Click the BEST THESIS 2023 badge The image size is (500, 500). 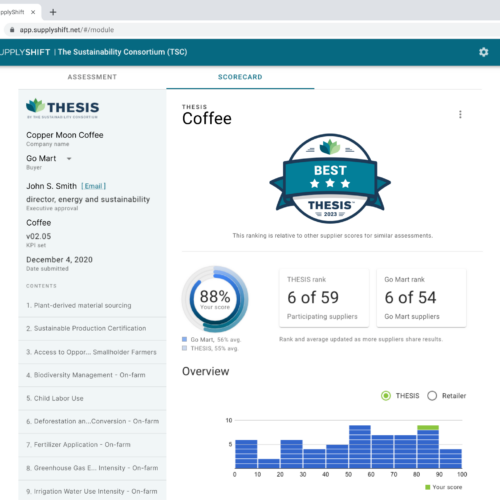point(330,179)
